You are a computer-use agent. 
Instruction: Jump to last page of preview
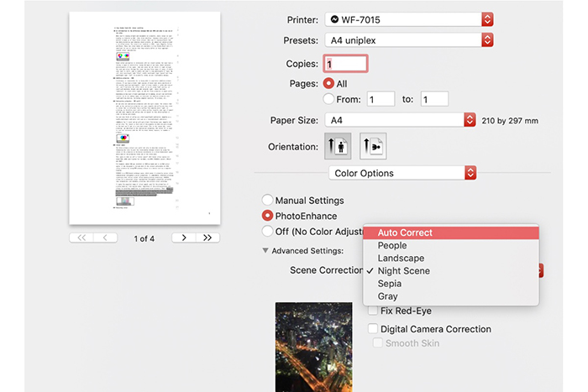click(207, 238)
